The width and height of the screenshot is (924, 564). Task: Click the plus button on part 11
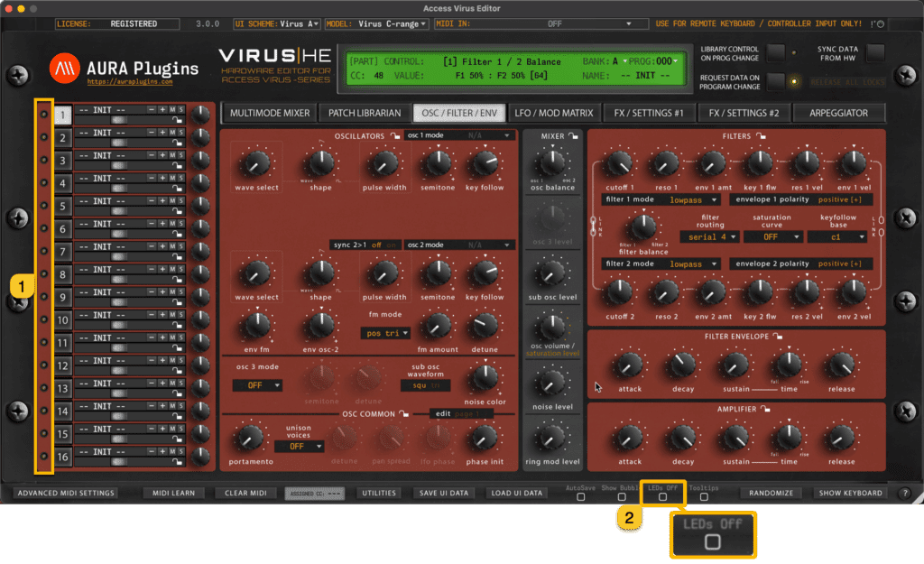[162, 337]
